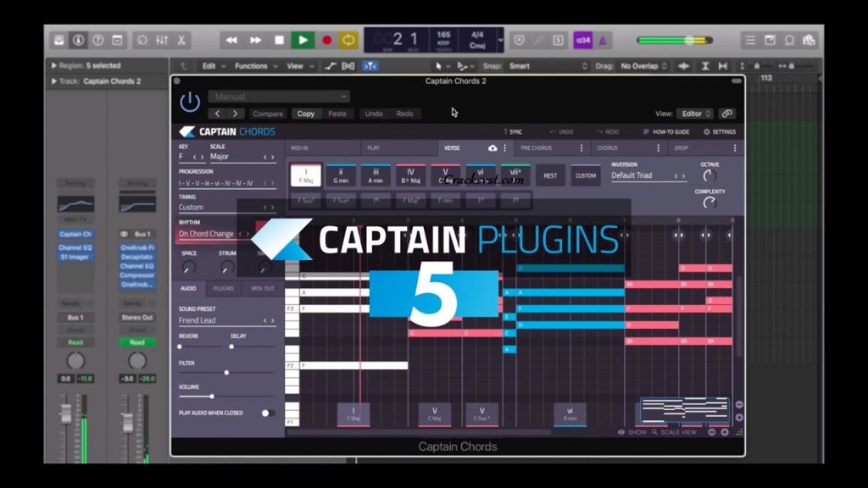The height and width of the screenshot is (488, 868).
Task: Select the ii G min chord pad
Action: click(x=341, y=175)
